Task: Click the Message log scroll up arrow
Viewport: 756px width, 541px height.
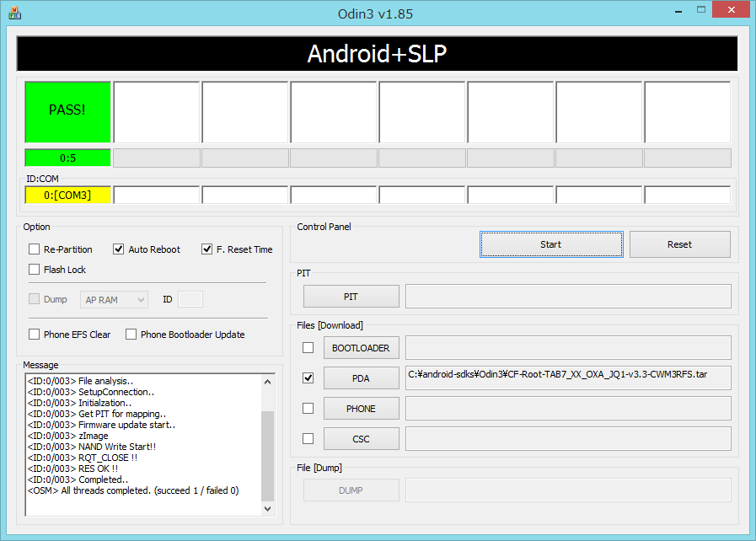Action: [x=267, y=382]
